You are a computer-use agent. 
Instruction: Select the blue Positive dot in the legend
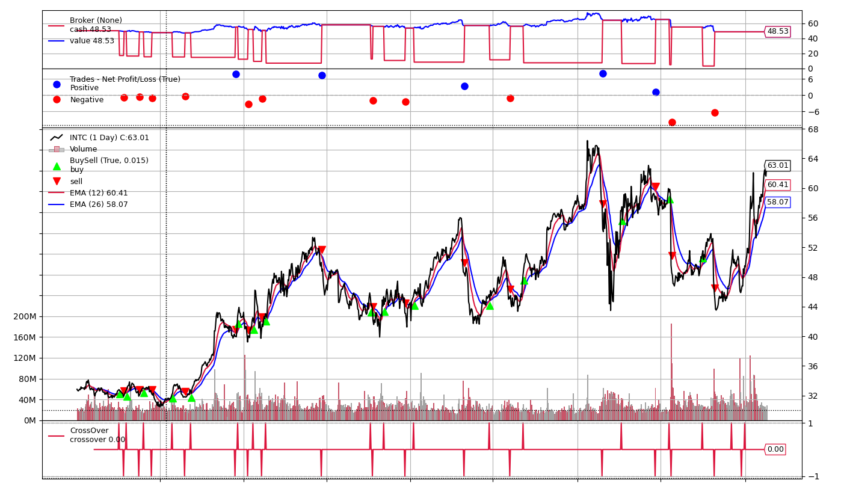[x=57, y=84]
